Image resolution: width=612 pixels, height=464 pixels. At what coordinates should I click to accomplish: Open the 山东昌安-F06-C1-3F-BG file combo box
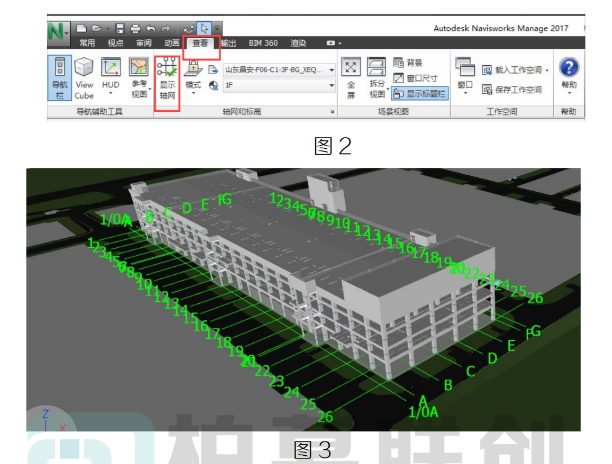(279, 70)
